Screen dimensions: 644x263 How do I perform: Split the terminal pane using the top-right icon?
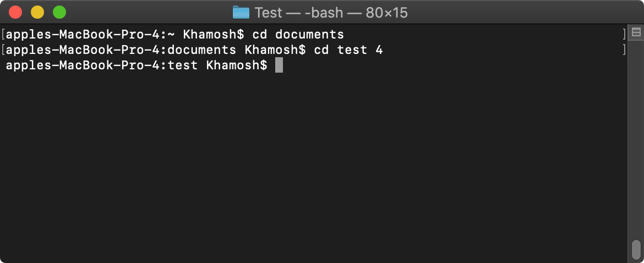point(636,32)
